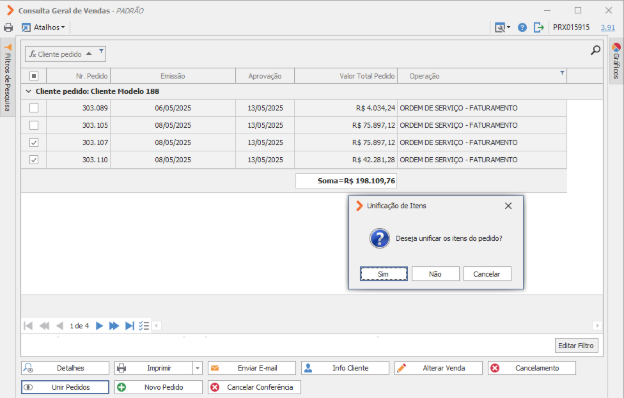
Task: Open the Gráficos side tab
Action: pos(616,61)
